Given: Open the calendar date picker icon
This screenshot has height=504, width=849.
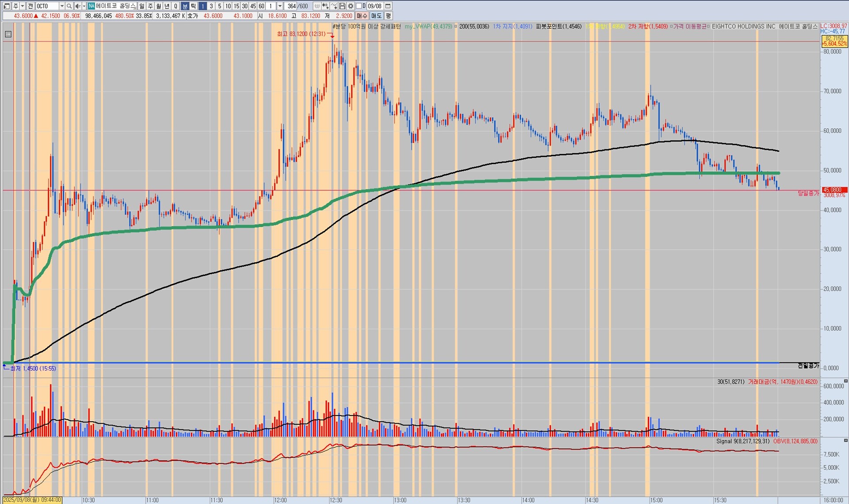Looking at the screenshot, I should point(388,6).
